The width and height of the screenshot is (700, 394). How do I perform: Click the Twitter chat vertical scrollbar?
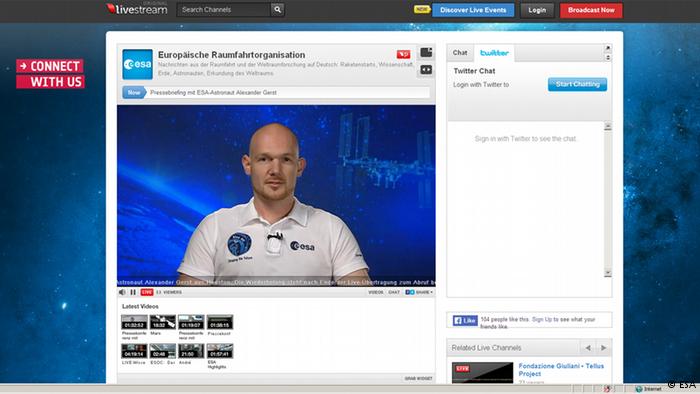click(x=608, y=199)
